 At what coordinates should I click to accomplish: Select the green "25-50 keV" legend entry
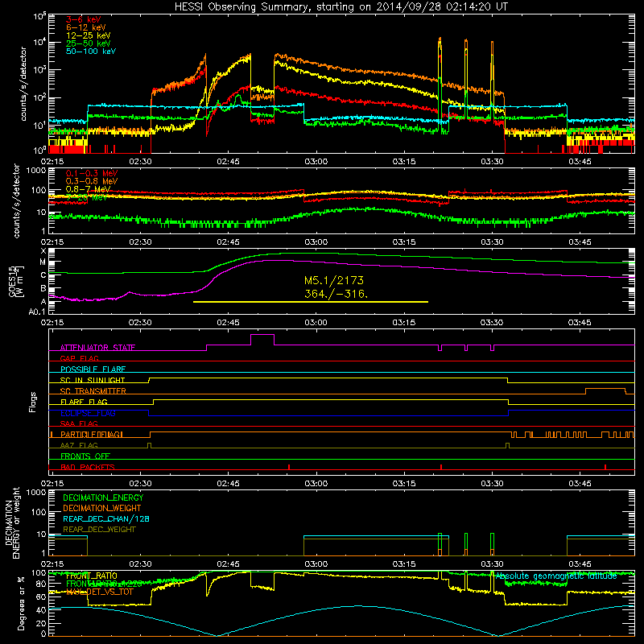tap(88, 43)
